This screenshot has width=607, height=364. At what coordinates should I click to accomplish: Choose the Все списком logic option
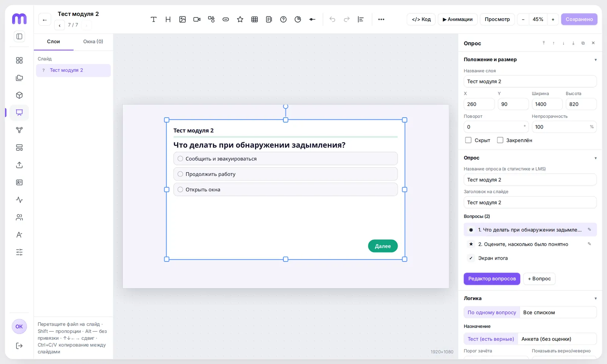[539, 312]
